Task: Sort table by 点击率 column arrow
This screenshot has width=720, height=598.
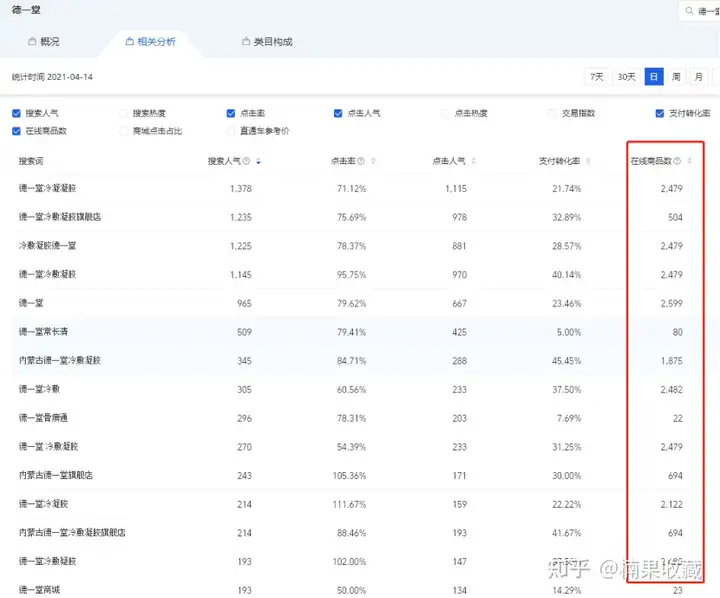Action: point(373,161)
